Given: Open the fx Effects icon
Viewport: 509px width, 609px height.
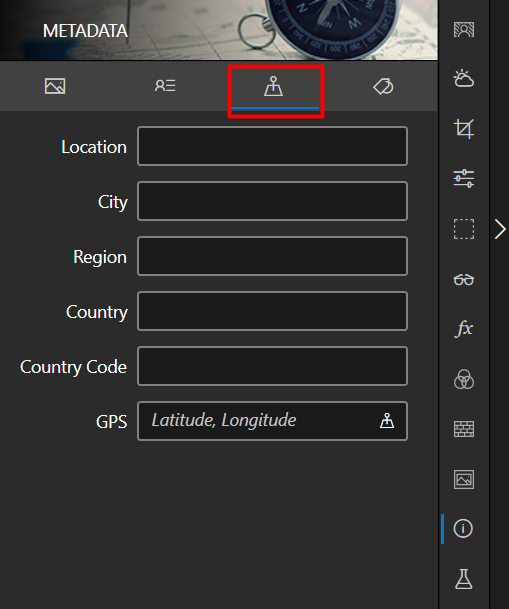Looking at the screenshot, I should tap(464, 329).
